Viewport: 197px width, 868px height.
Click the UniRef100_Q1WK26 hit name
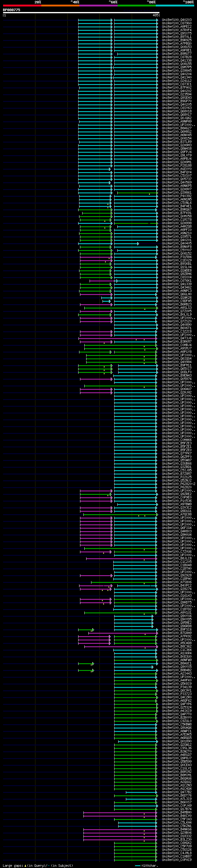click(177, 297)
